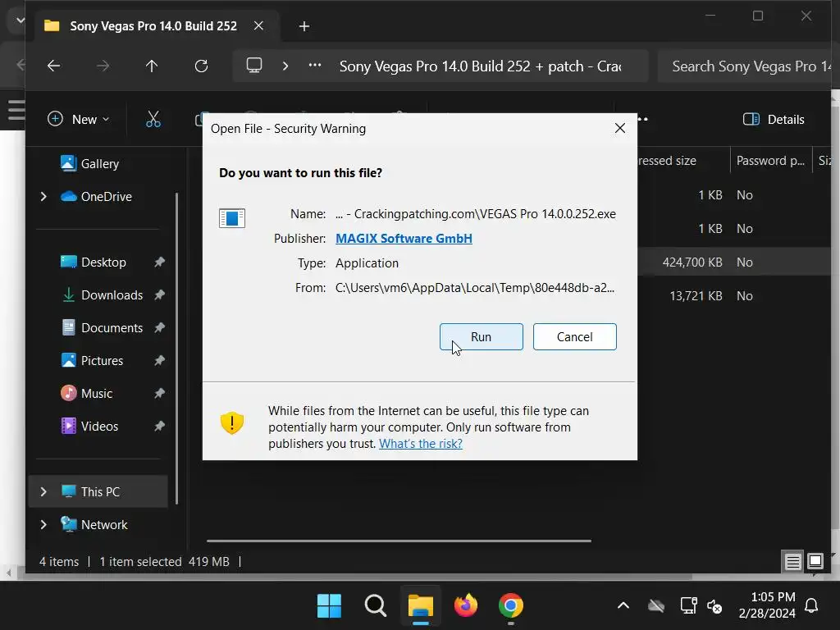
Task: Open the Windows Start menu
Action: [x=329, y=605]
